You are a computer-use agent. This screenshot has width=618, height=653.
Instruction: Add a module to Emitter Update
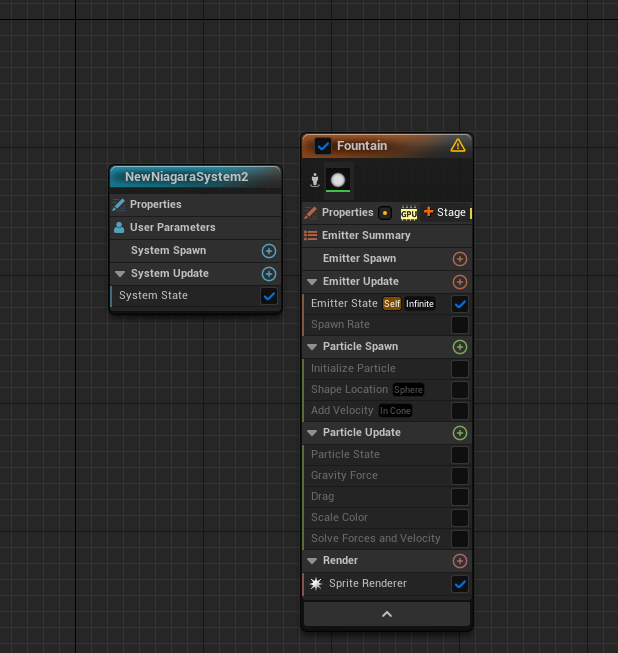(460, 282)
